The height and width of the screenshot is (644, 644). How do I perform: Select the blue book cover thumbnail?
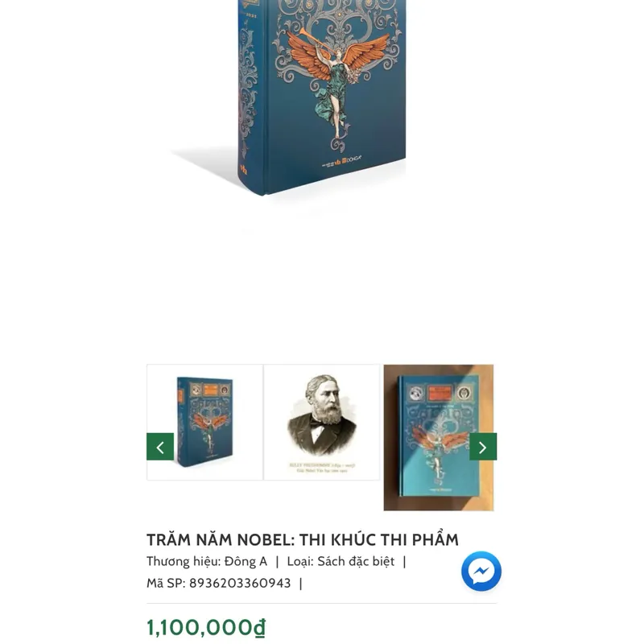point(204,422)
